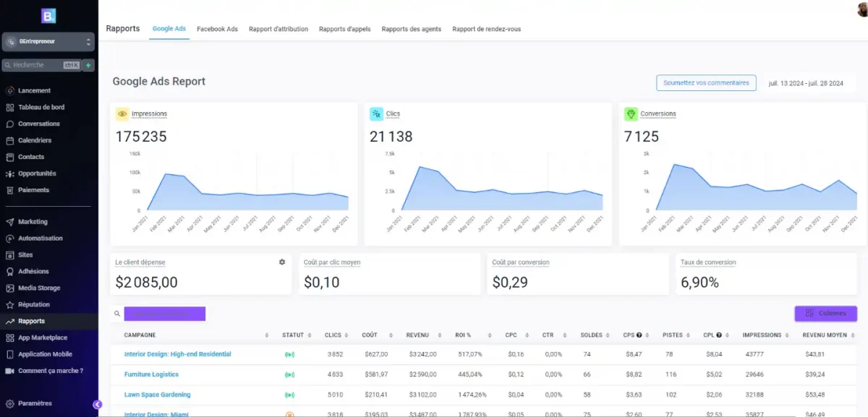
Task: Open Adhésions in the sidebar
Action: click(33, 272)
